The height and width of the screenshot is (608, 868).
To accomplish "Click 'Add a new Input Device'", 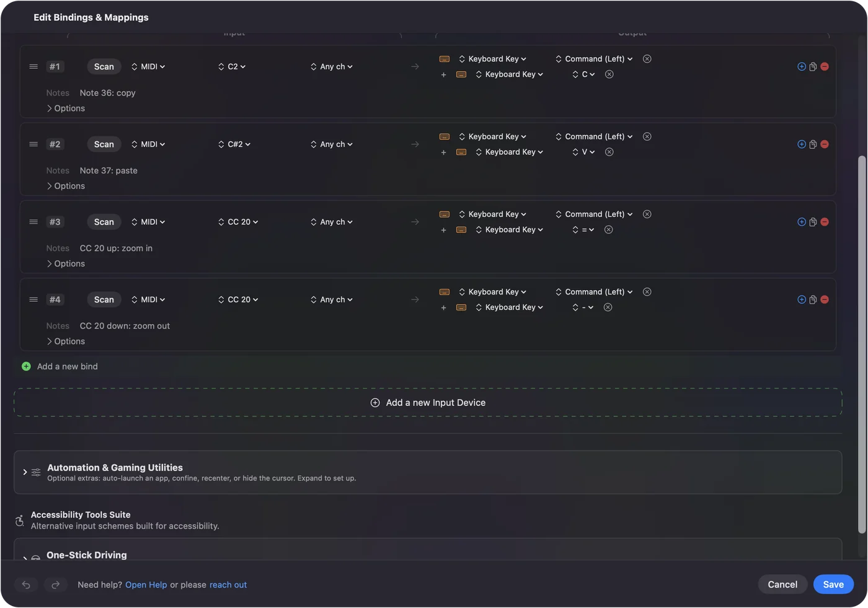I will click(x=428, y=403).
